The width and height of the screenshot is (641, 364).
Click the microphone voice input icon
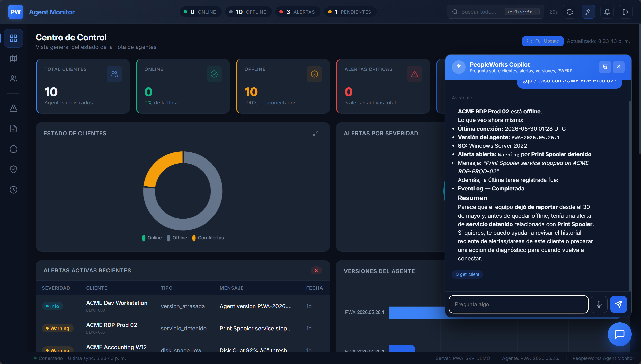[599, 304]
